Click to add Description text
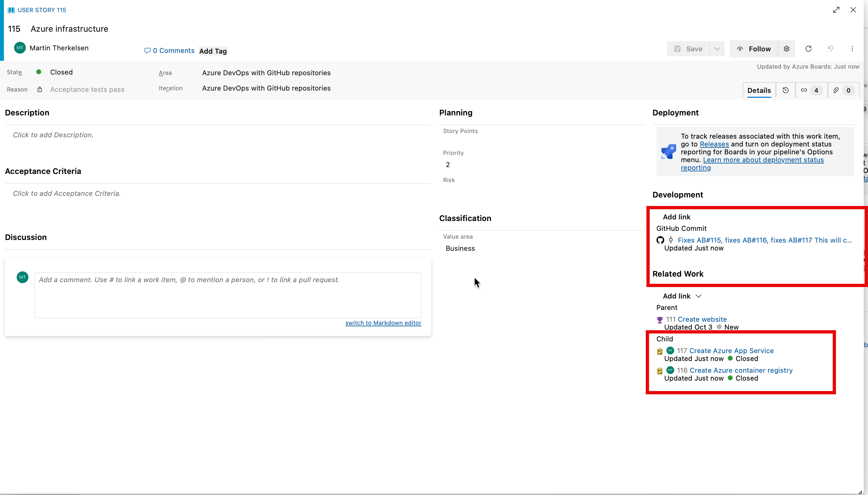The height and width of the screenshot is (495, 868). pyautogui.click(x=53, y=135)
